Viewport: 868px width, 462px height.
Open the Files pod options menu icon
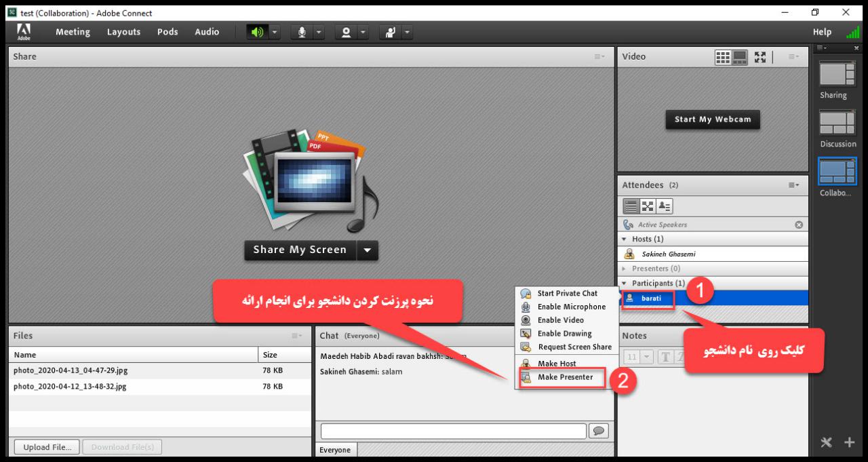[x=297, y=336]
